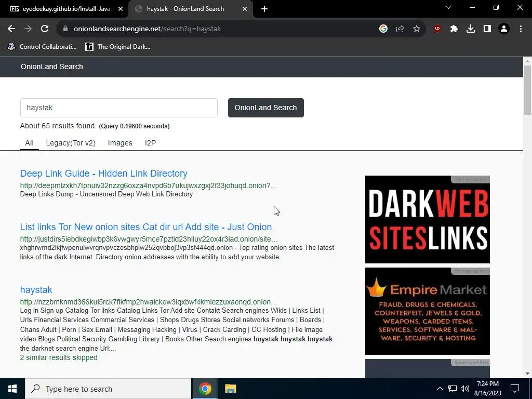532x399 pixels.
Task: Open the haystak result title
Action: (x=36, y=290)
